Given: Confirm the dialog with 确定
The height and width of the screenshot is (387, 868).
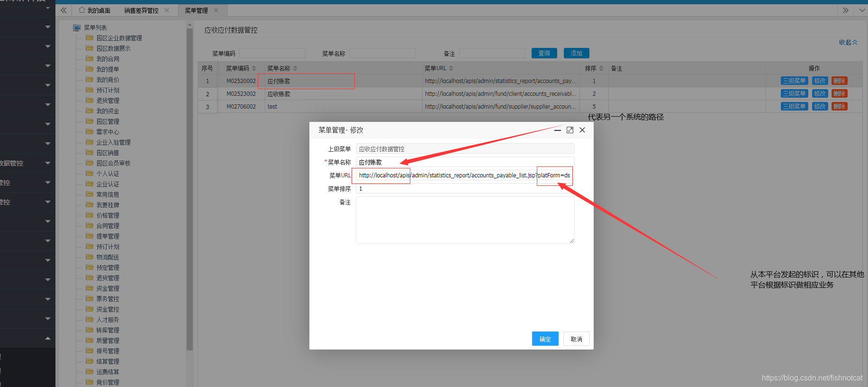Looking at the screenshot, I should pos(545,339).
